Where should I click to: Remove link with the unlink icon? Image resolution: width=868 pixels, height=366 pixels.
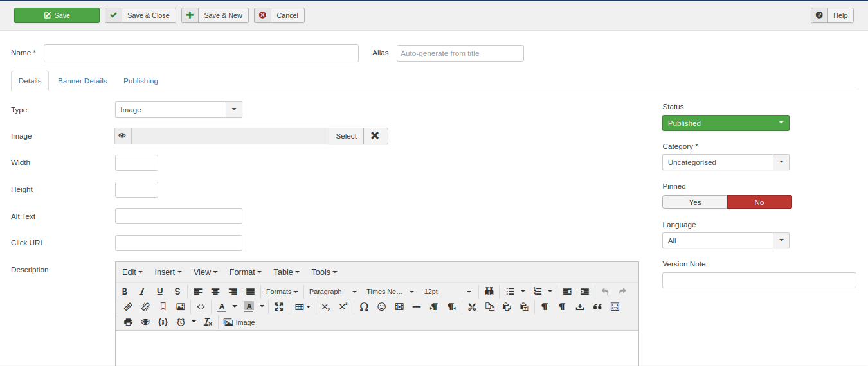point(145,307)
